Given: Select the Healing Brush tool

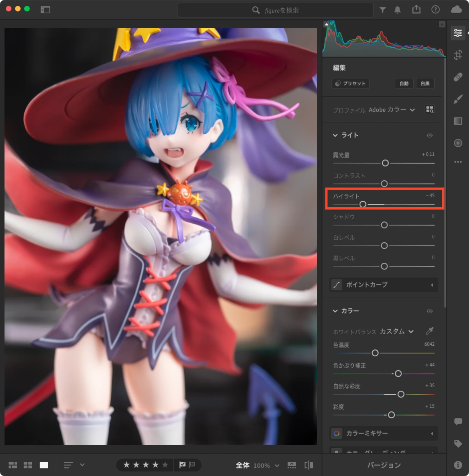Looking at the screenshot, I should [458, 77].
